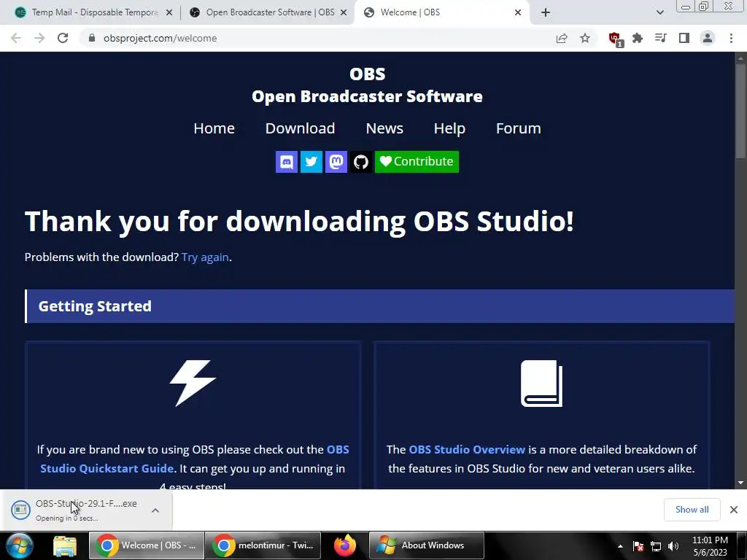Open the Discord icon link
Image resolution: width=747 pixels, height=560 pixels.
[286, 162]
